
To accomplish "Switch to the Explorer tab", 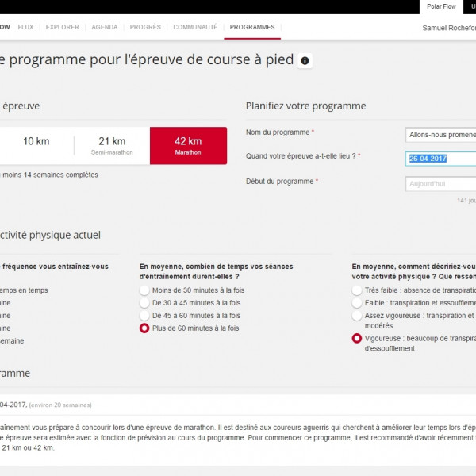I will pyautogui.click(x=62, y=27).
